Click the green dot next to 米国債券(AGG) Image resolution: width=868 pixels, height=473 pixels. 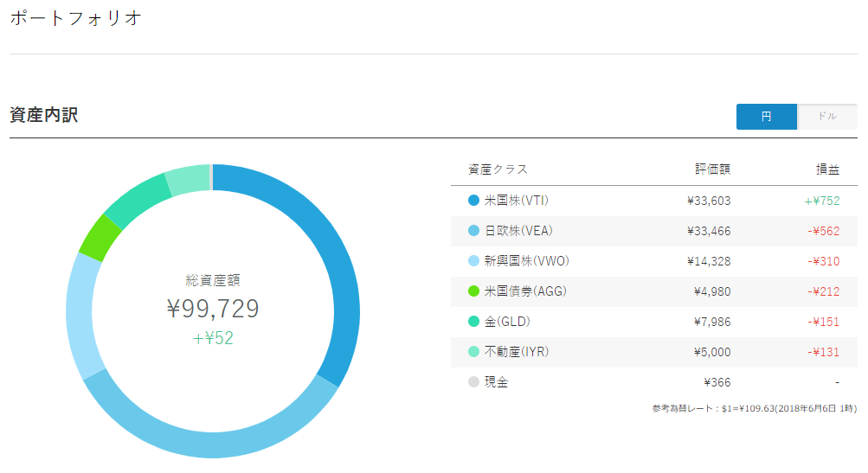(x=473, y=291)
